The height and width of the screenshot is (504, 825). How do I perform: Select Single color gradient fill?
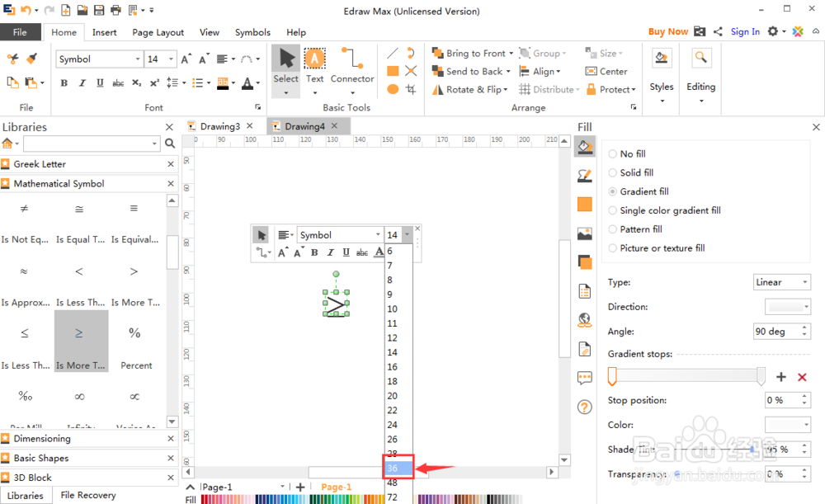[664, 210]
